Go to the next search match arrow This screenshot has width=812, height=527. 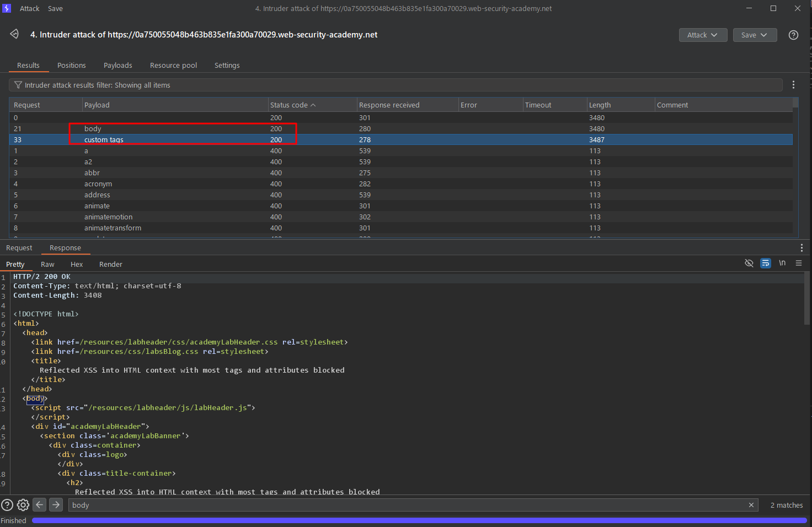point(56,505)
